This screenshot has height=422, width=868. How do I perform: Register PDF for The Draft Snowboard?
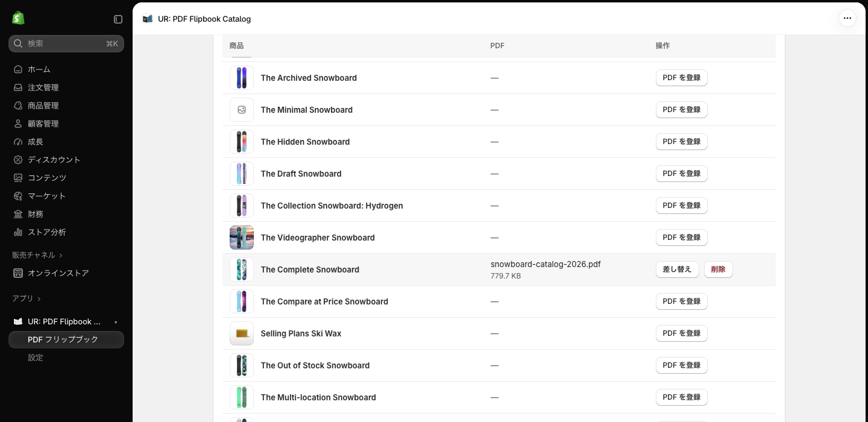pyautogui.click(x=681, y=174)
